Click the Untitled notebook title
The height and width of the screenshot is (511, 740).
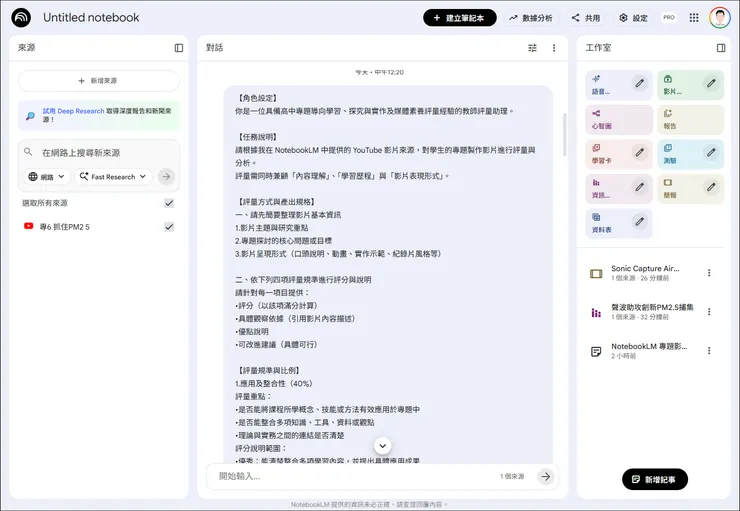pyautogui.click(x=91, y=17)
